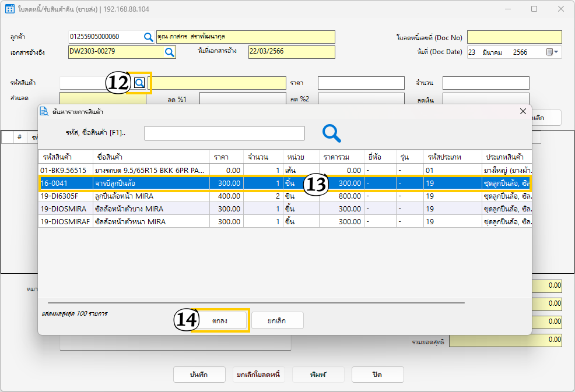575x392 pixels.
Task: Click the product code search magnifier
Action: tap(139, 83)
